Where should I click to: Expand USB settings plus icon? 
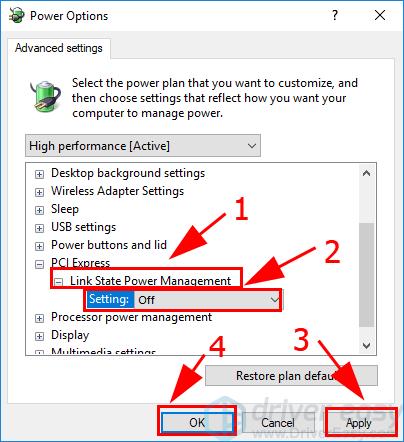point(39,228)
